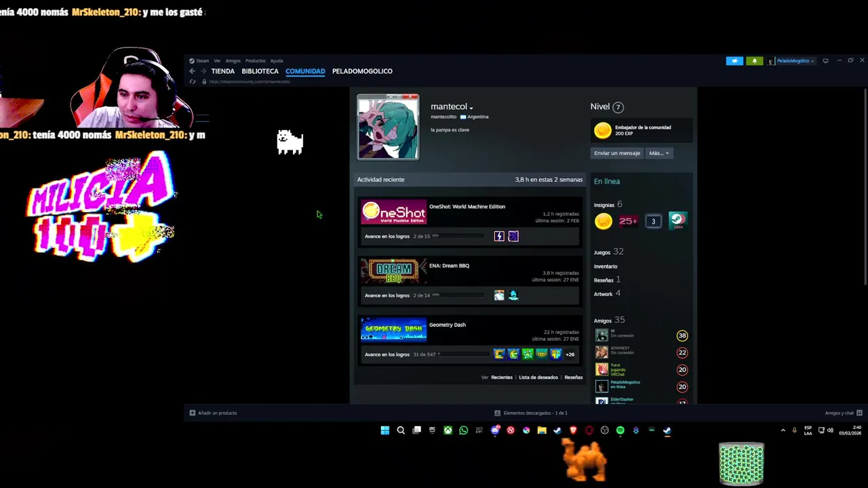Open the 25+ games badge
The height and width of the screenshot is (488, 868).
[628, 221]
